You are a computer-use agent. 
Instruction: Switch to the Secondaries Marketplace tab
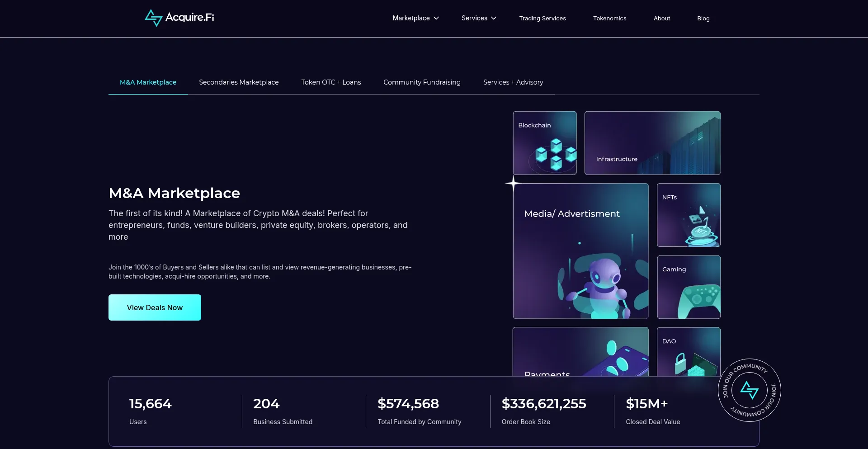click(x=239, y=82)
